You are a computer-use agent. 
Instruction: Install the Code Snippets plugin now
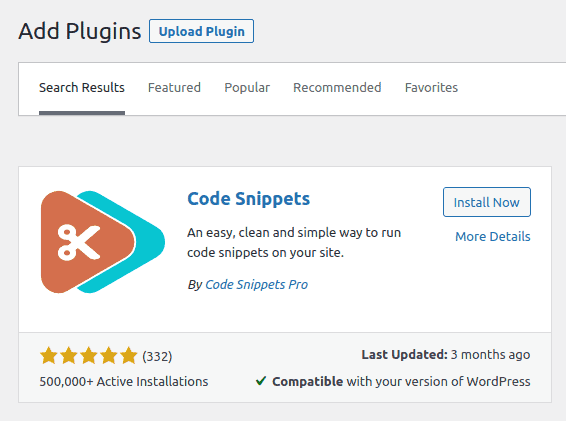[x=487, y=202]
